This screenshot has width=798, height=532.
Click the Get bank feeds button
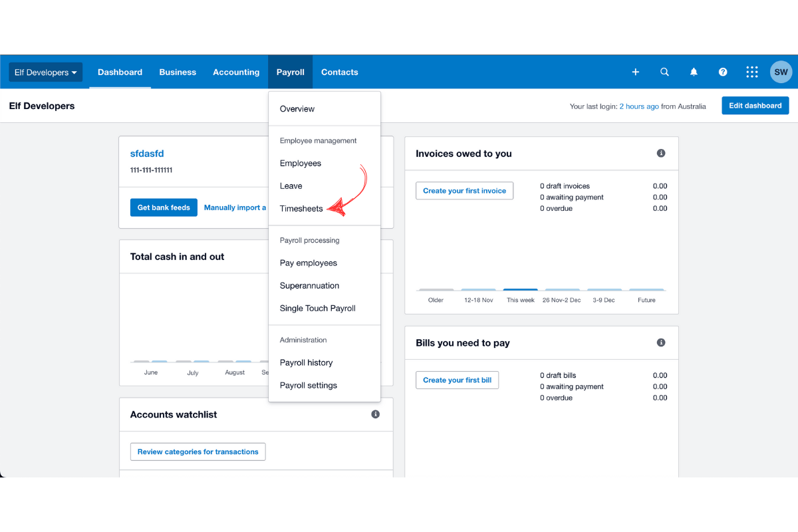[x=164, y=207]
